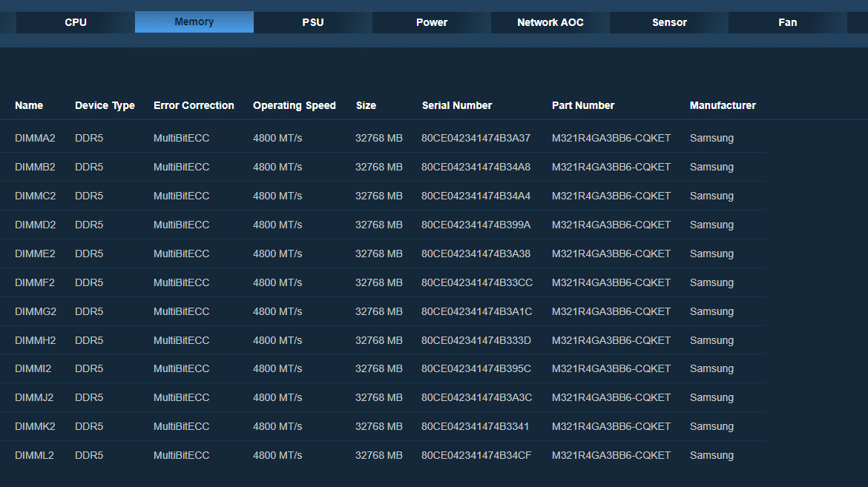Screen dimensions: 868x487
Task: Click the Error Correction column header
Action: tap(194, 105)
